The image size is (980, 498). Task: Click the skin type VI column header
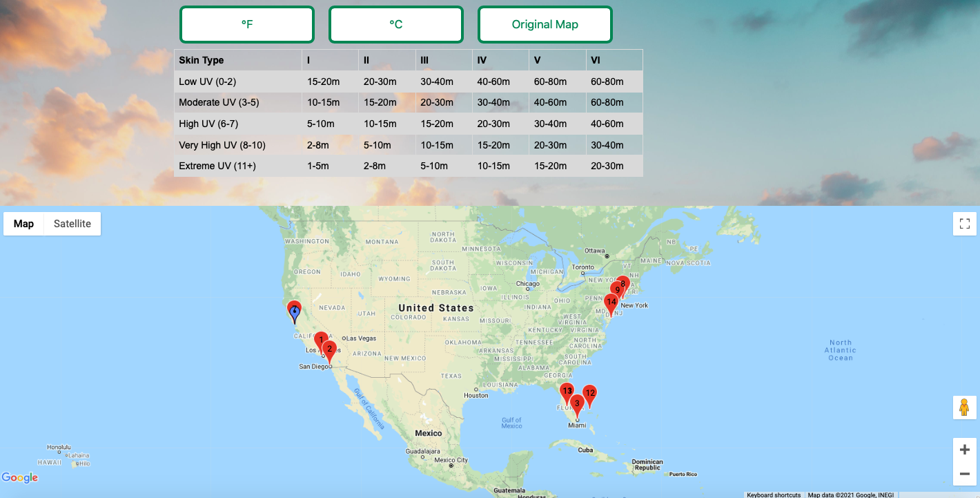tap(614, 60)
